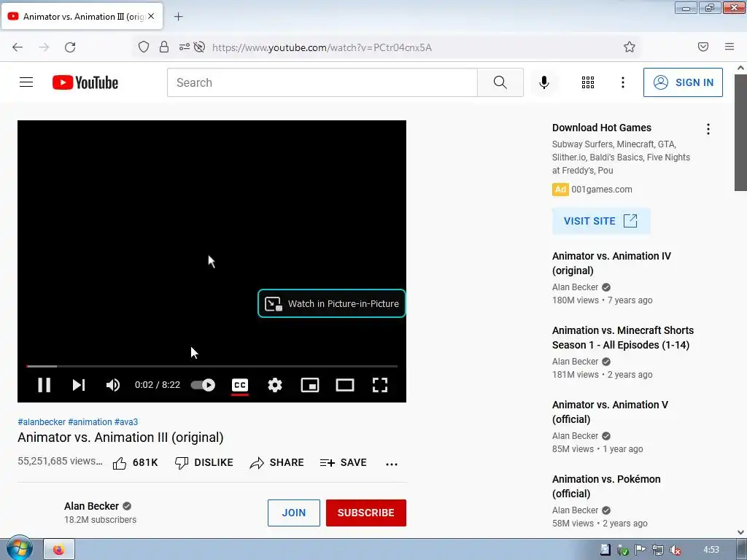Mute the video volume speaker icon
Image resolution: width=747 pixels, height=560 pixels.
(x=113, y=385)
